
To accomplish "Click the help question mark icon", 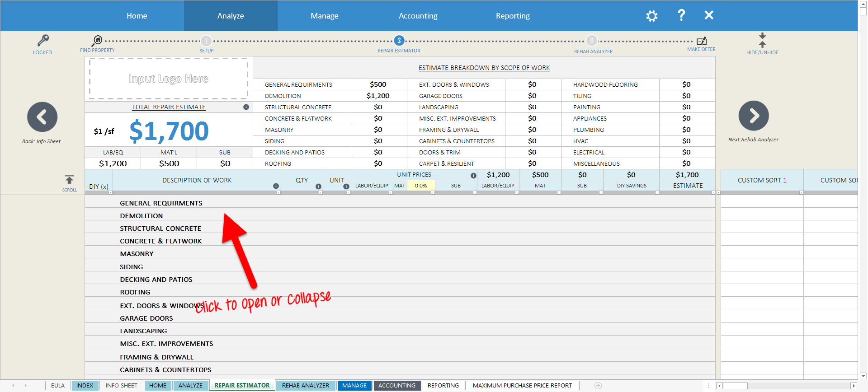I will coord(681,15).
